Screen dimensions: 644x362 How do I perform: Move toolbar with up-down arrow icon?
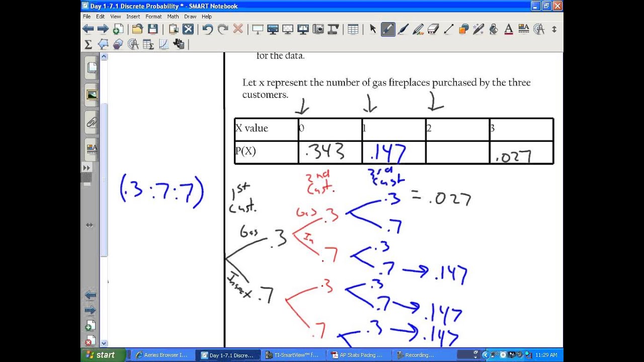click(x=554, y=29)
